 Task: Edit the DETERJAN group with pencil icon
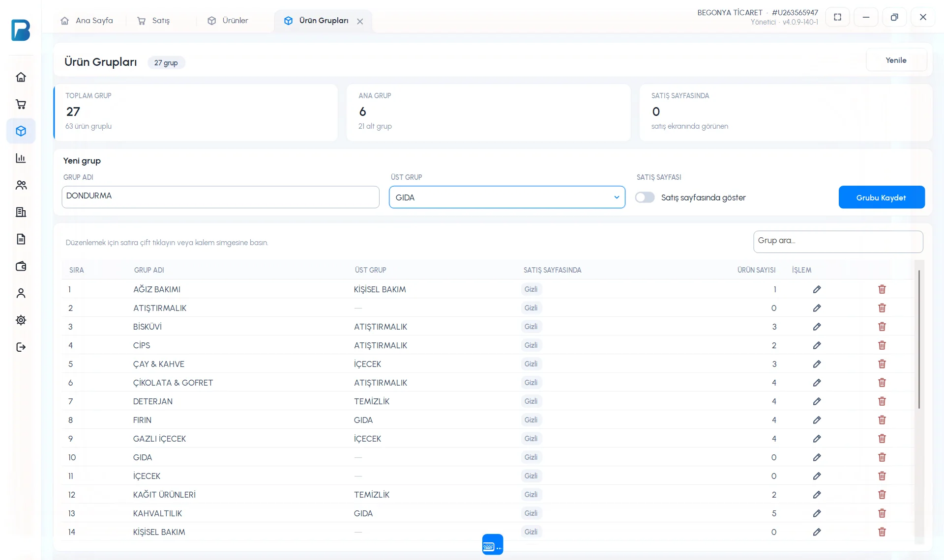tap(817, 401)
